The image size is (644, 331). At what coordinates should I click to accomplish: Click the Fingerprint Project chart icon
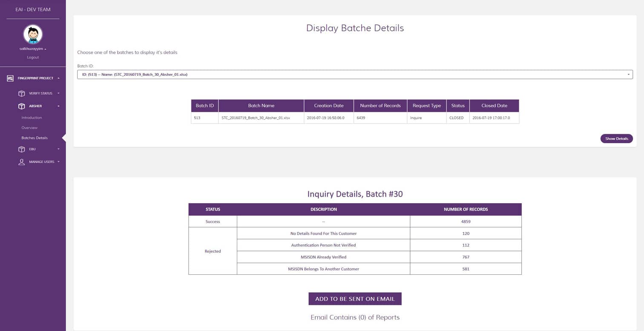(x=11, y=78)
